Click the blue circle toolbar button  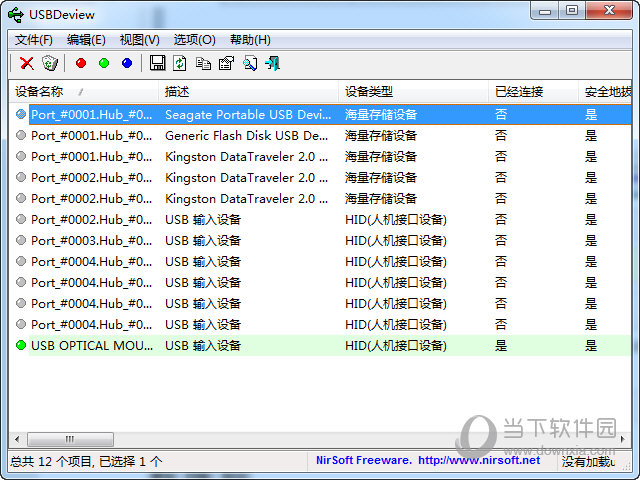[x=127, y=63]
